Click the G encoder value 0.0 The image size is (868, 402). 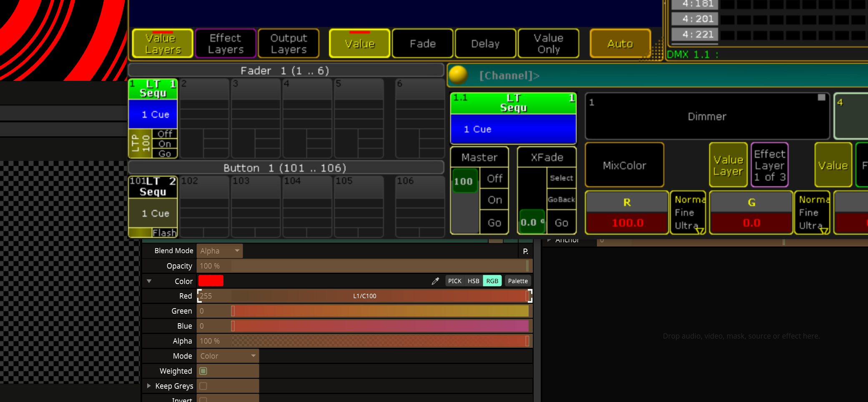pyautogui.click(x=751, y=223)
